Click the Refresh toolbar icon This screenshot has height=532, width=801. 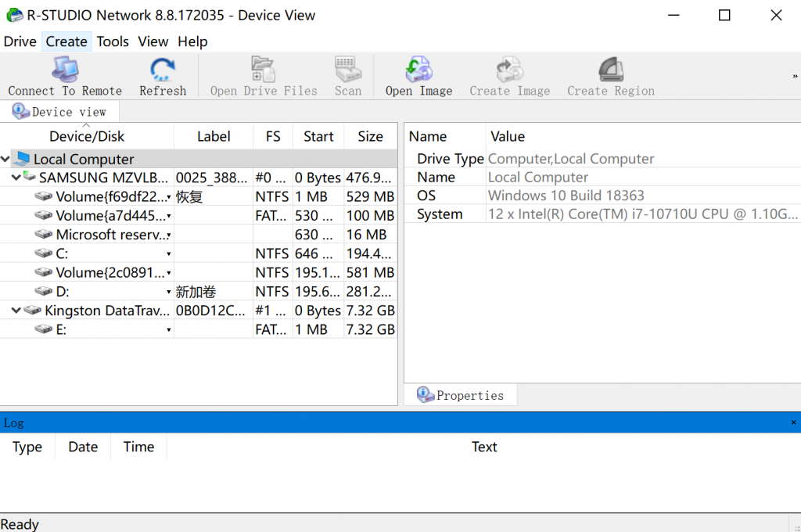[163, 69]
